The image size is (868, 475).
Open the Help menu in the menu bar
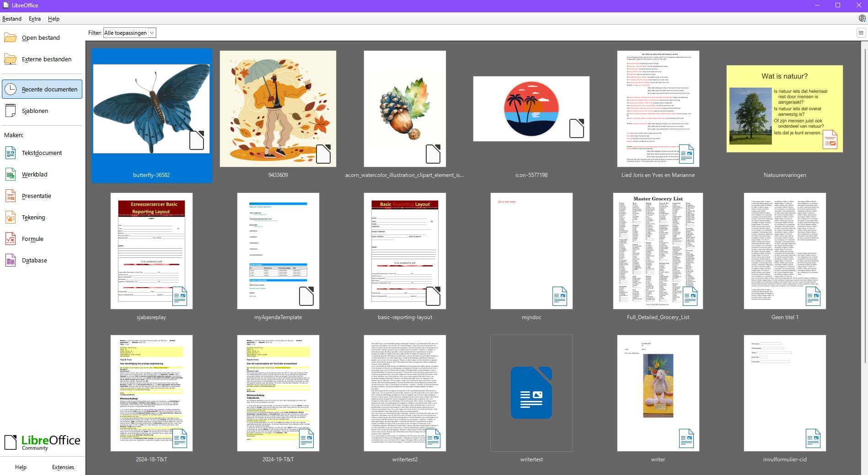click(54, 19)
